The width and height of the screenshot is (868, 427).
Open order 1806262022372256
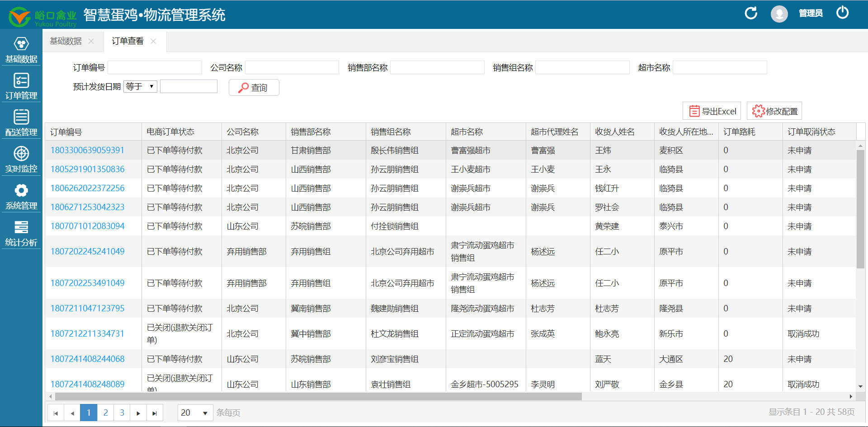pos(87,188)
